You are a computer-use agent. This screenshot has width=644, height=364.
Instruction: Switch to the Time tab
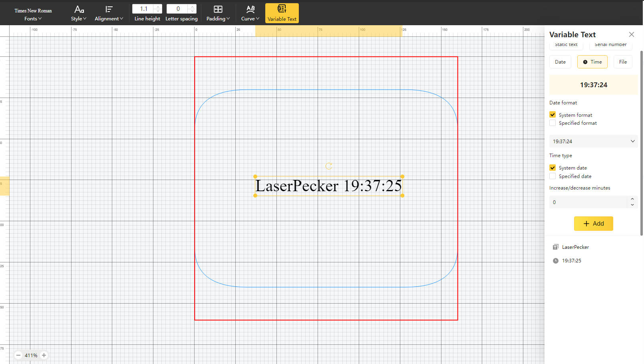coord(592,62)
